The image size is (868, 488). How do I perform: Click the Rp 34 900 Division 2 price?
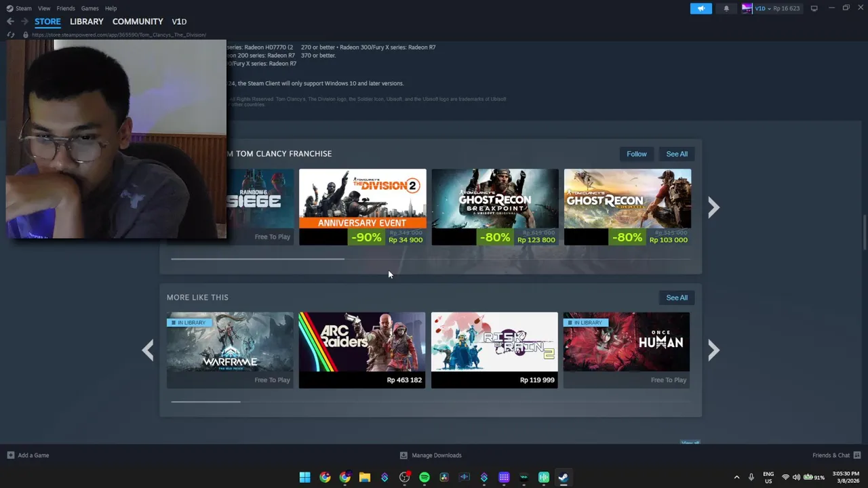tap(406, 240)
